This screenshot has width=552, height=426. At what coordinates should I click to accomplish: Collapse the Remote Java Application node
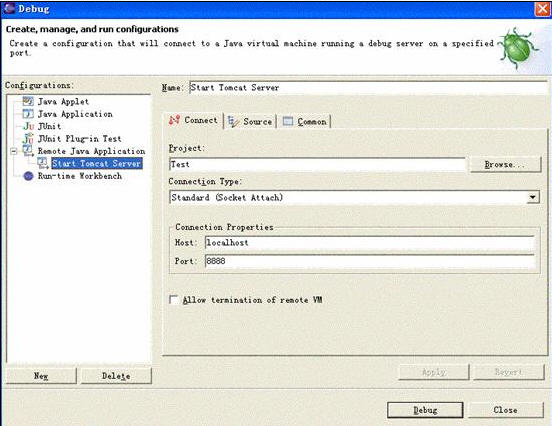pos(13,151)
